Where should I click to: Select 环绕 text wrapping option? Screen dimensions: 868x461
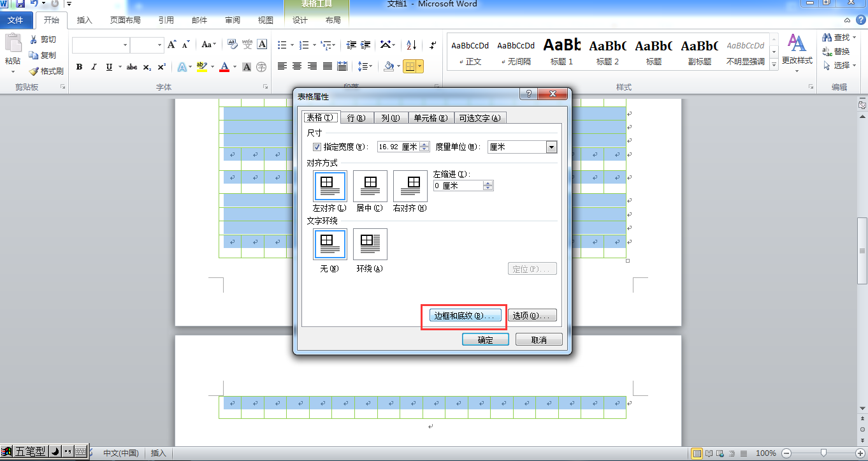(370, 244)
